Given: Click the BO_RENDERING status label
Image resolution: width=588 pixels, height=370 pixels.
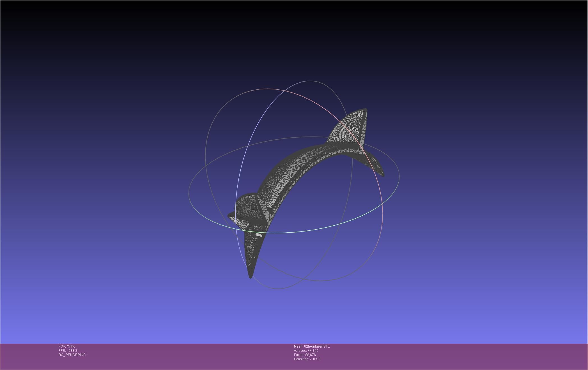Looking at the screenshot, I should 72,355.
